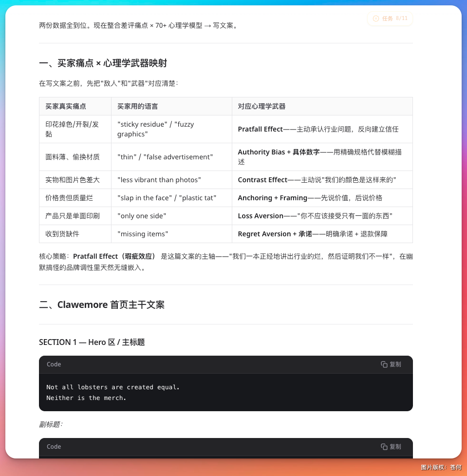Click the 任务 8/11 progress badge
The width and height of the screenshot is (467, 476).
[x=390, y=19]
